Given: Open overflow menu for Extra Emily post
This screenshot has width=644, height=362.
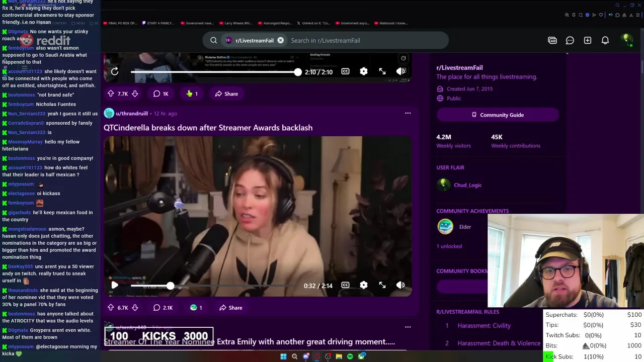Looking at the screenshot, I should [408, 327].
